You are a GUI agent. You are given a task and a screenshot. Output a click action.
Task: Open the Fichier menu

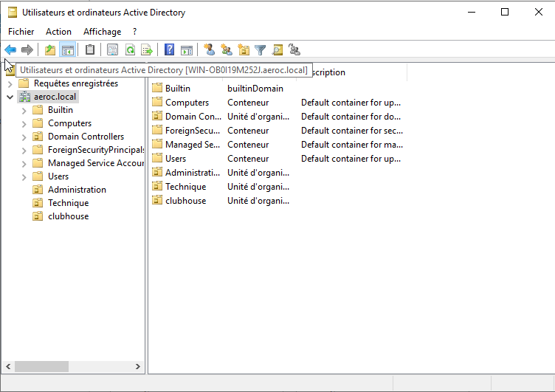coord(21,32)
